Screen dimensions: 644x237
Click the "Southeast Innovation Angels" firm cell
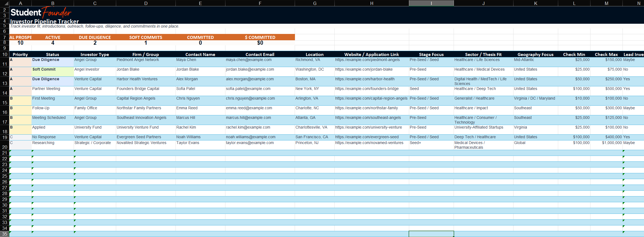point(146,120)
